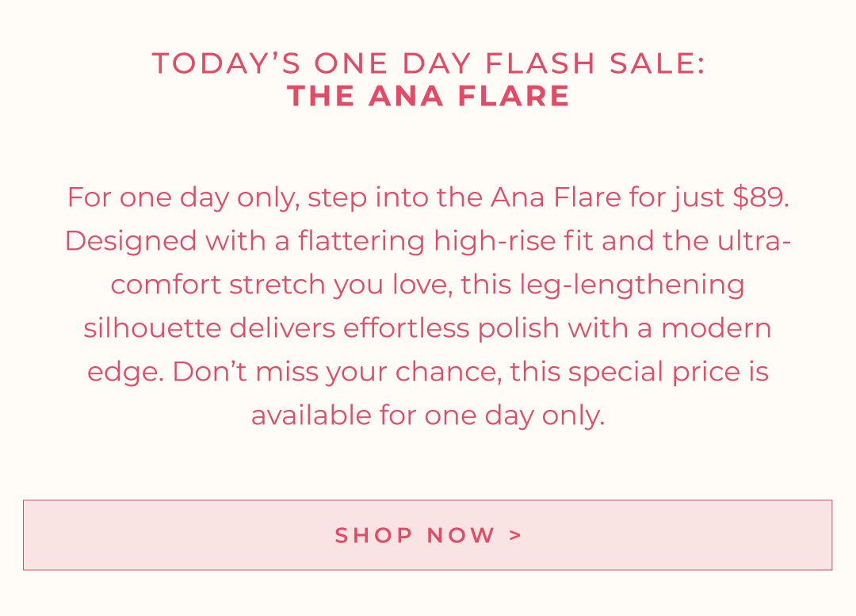Select the chevron after SHOP NOW

(515, 535)
